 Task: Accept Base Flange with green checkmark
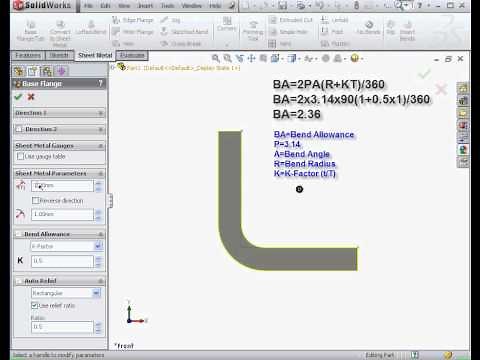(x=18, y=97)
